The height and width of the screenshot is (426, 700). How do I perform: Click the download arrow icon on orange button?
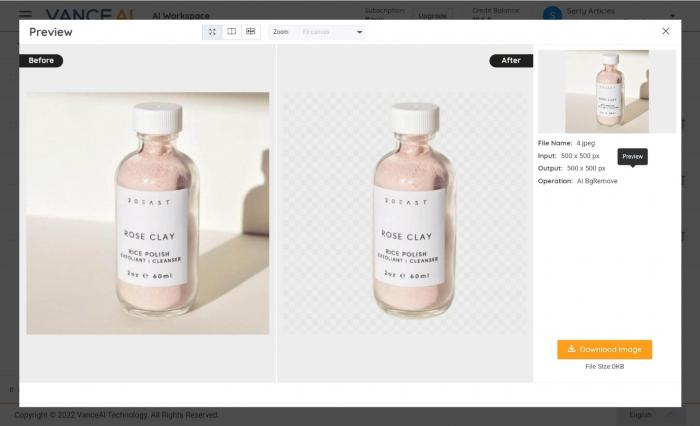pyautogui.click(x=571, y=349)
